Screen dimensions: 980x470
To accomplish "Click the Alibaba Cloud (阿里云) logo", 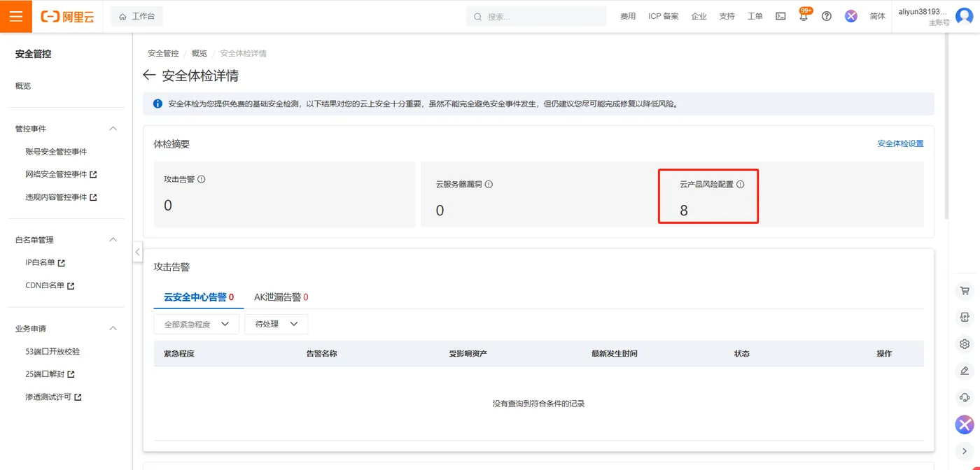I will coord(67,16).
